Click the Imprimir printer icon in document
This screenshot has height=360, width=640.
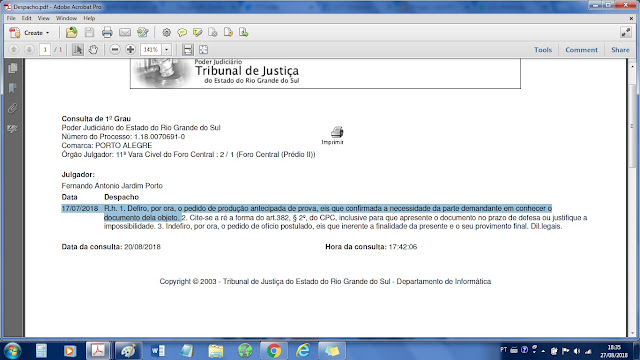click(337, 132)
